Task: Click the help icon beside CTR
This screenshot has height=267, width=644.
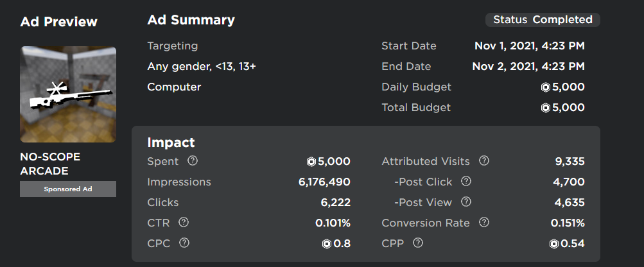Action: click(x=184, y=223)
